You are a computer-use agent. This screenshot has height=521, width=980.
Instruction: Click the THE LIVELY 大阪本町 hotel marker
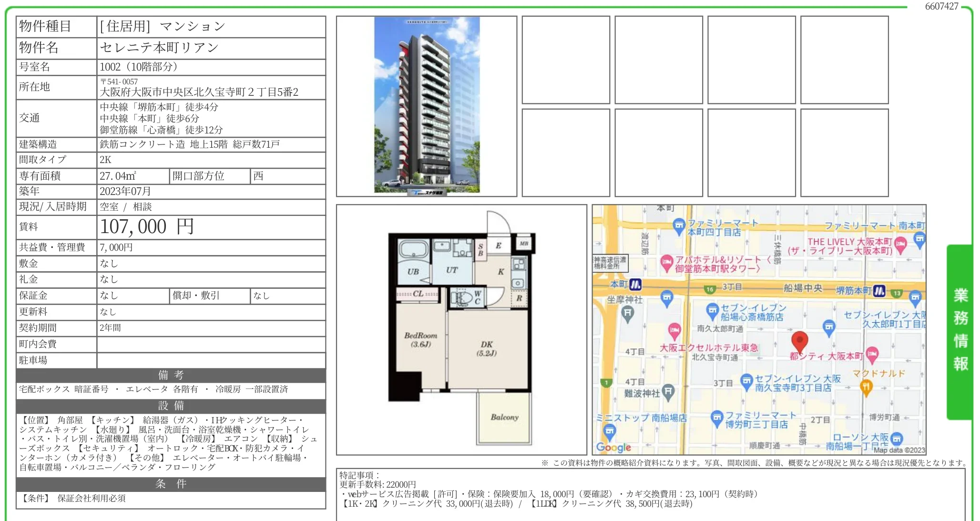[x=900, y=244]
